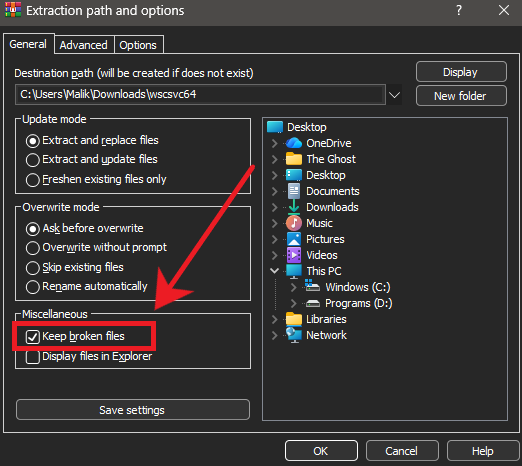Click the OneDrive cloud icon
The width and height of the screenshot is (522, 466).
294,143
